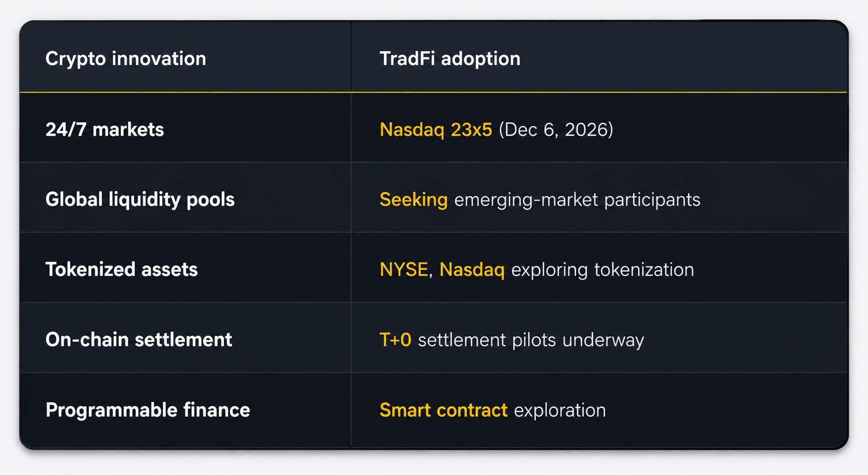This screenshot has height=475, width=868.
Task: Click the highlighted Smart contract text
Action: tap(443, 411)
